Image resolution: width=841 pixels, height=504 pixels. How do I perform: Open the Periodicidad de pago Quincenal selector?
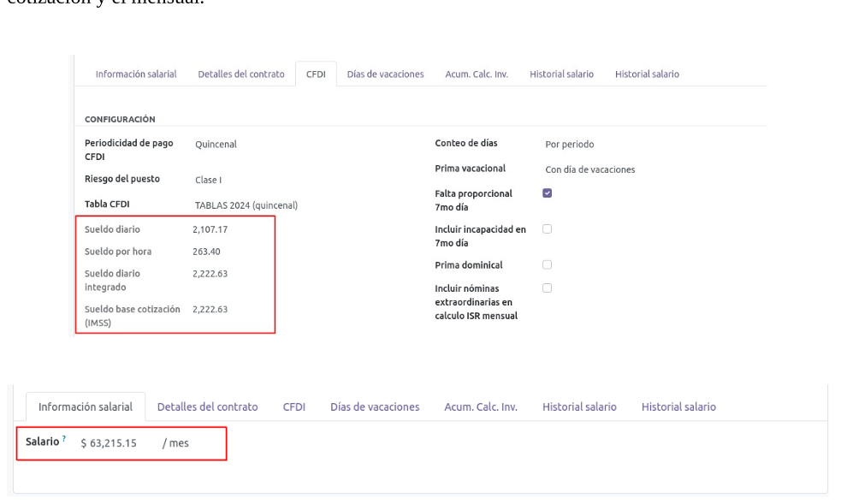coord(216,145)
